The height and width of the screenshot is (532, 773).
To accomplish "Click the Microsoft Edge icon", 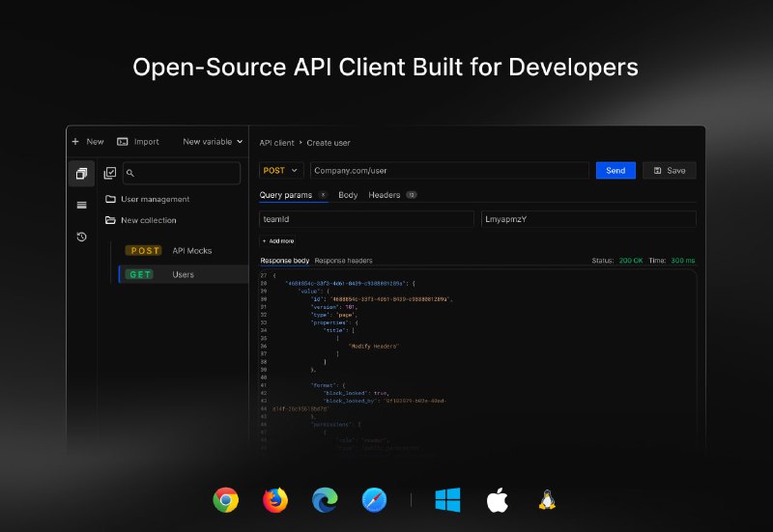I will (x=325, y=499).
